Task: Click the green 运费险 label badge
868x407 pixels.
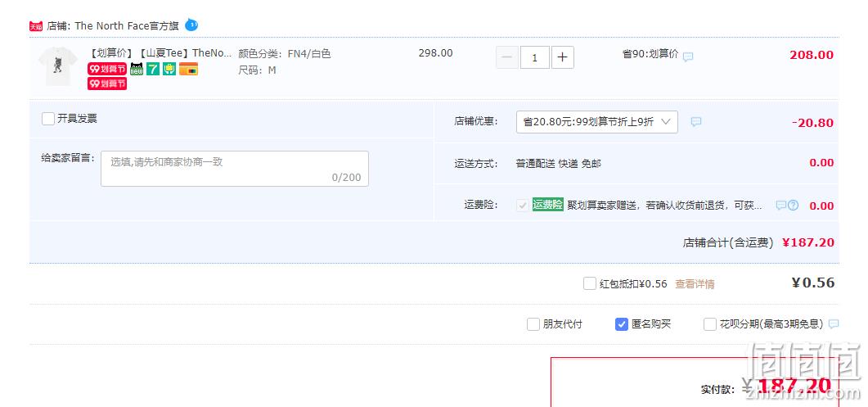Action: click(547, 205)
